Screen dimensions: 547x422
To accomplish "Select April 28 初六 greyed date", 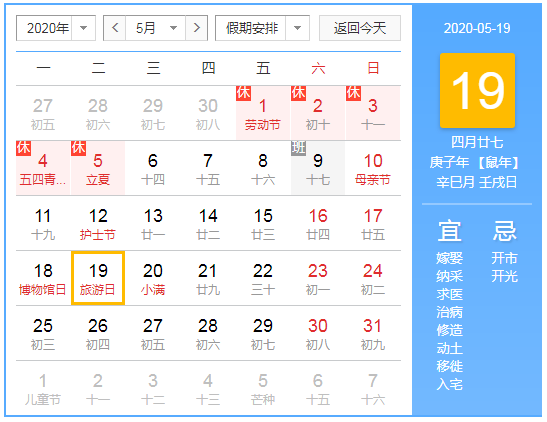I will 98,113.
